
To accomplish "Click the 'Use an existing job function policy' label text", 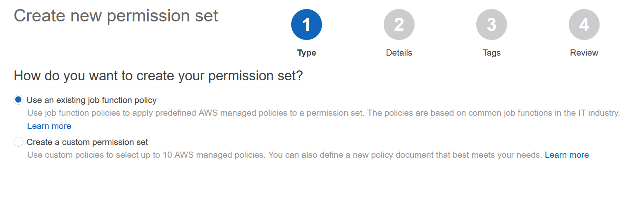I will (92, 100).
